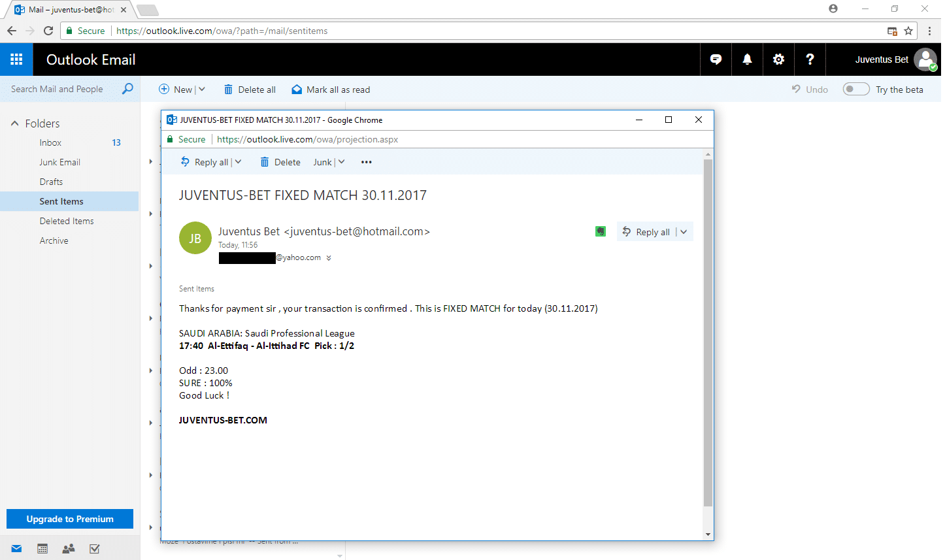Click JUVENTUS-BET.COM signature text
This screenshot has height=560, width=945.
coord(223,420)
